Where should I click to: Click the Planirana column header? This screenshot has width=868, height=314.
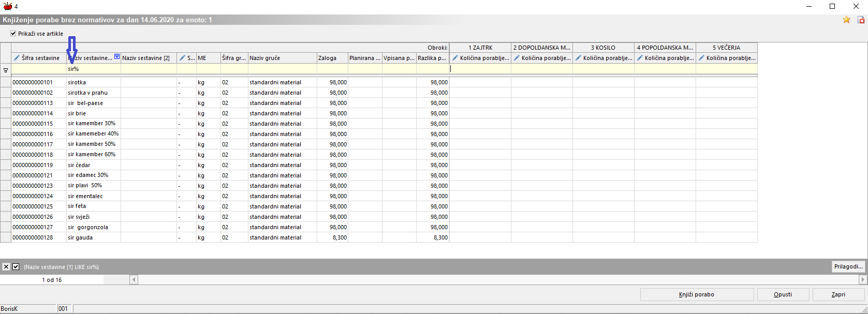point(365,58)
